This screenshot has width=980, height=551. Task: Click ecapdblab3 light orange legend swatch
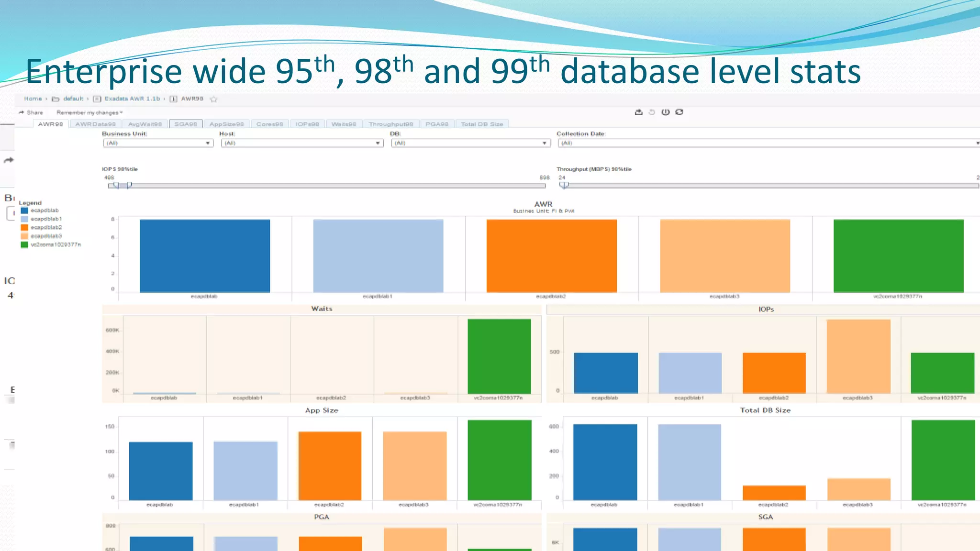point(24,236)
